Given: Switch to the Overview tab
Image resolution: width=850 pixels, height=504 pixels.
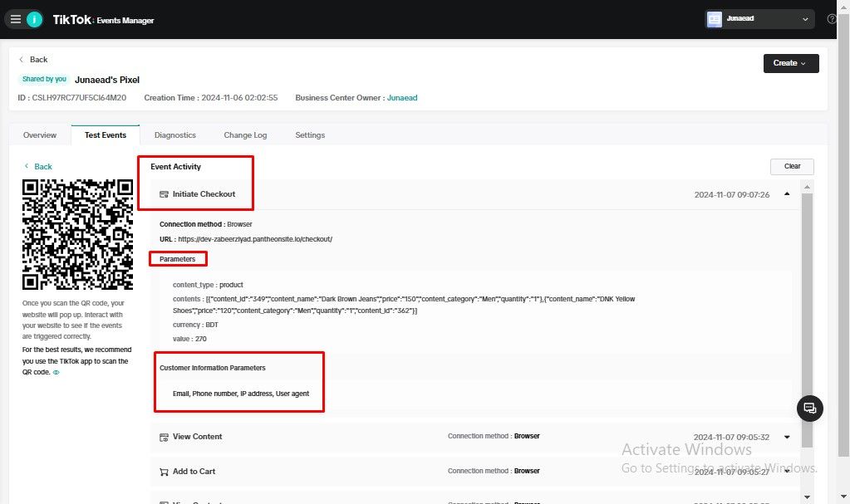Looking at the screenshot, I should 40,135.
